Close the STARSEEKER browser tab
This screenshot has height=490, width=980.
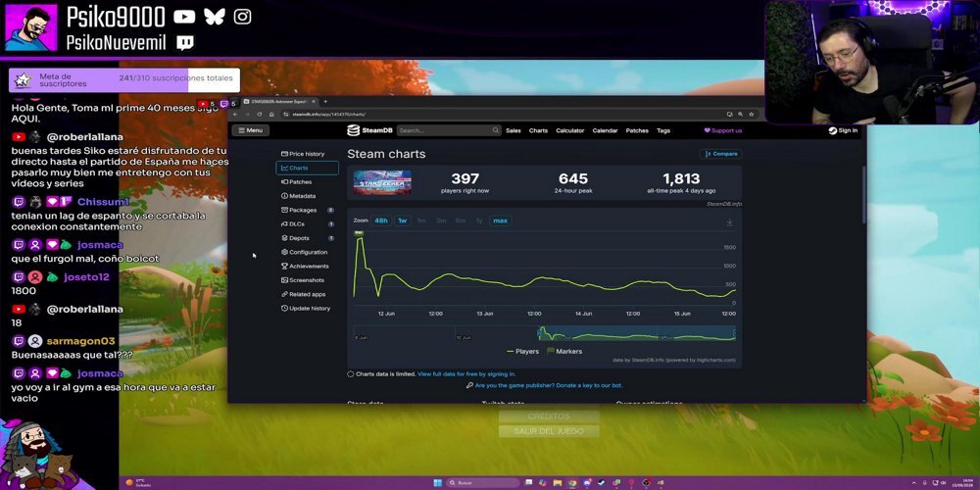pyautogui.click(x=314, y=101)
